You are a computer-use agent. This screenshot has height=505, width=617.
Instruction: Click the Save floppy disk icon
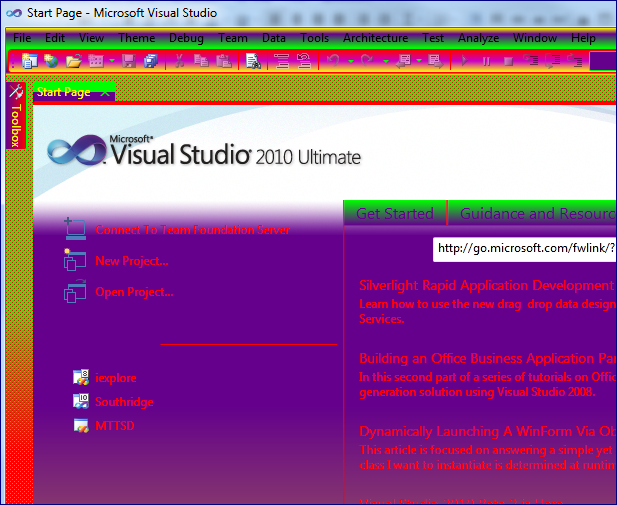129,61
